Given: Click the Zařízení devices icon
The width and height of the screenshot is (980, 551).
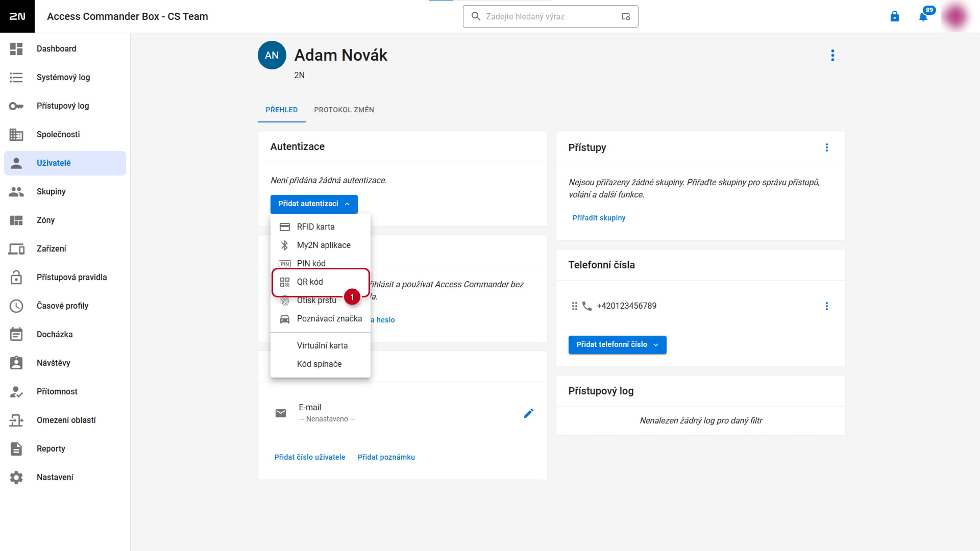Looking at the screenshot, I should pos(16,249).
